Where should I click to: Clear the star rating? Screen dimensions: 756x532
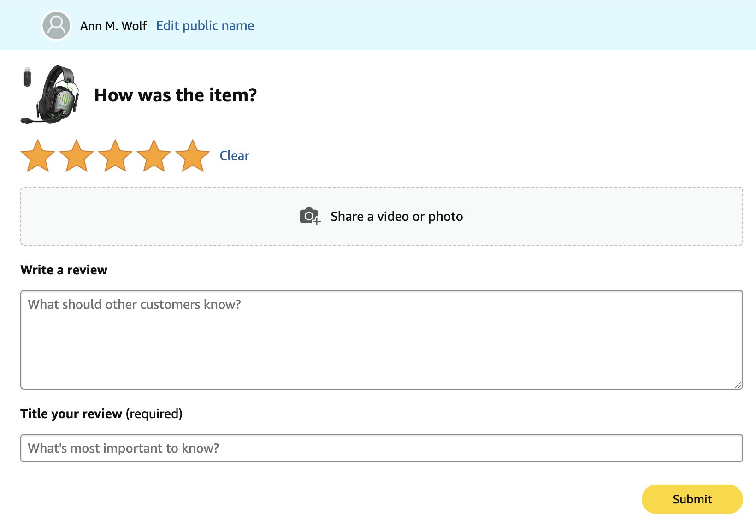click(x=234, y=156)
